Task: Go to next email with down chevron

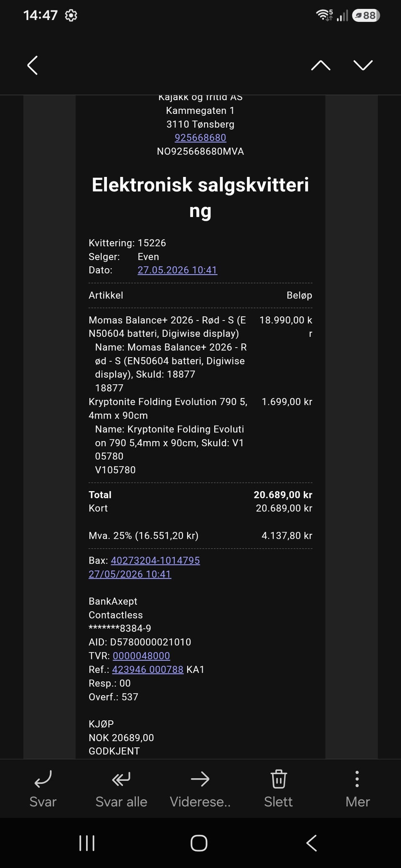Action: (363, 65)
